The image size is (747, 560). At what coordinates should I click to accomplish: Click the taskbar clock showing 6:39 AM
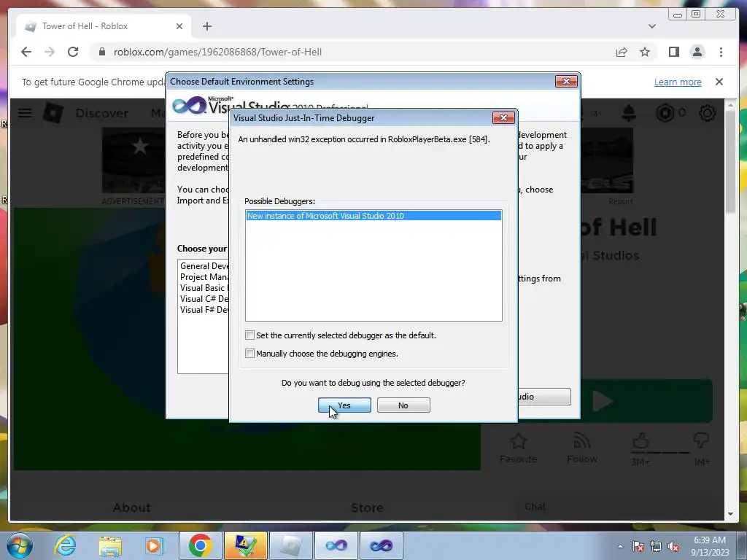(x=710, y=545)
